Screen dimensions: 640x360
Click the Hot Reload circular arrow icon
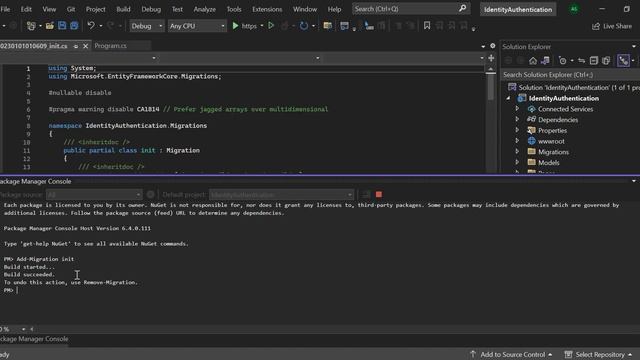(304, 26)
